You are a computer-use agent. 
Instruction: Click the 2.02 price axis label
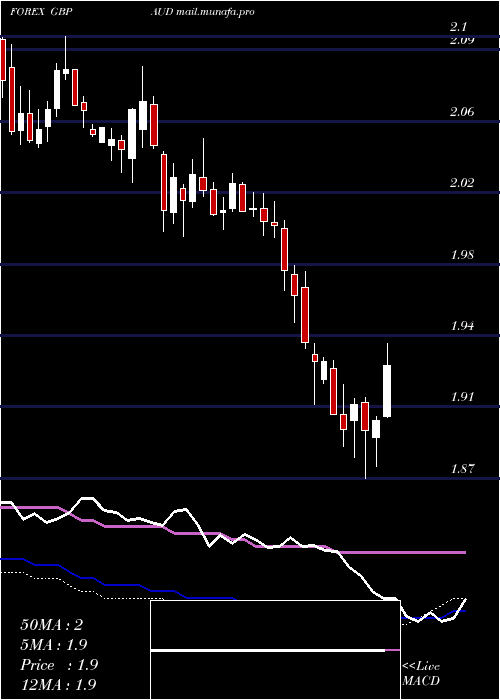[462, 183]
